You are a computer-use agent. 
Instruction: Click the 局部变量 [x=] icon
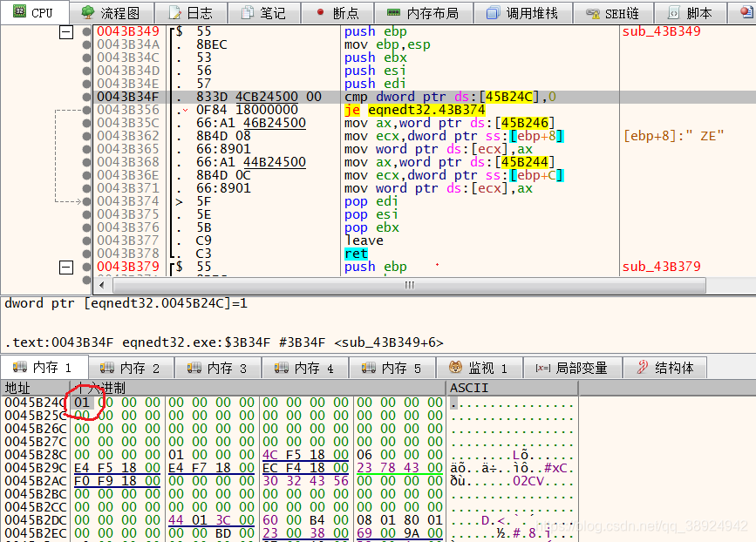(x=543, y=368)
